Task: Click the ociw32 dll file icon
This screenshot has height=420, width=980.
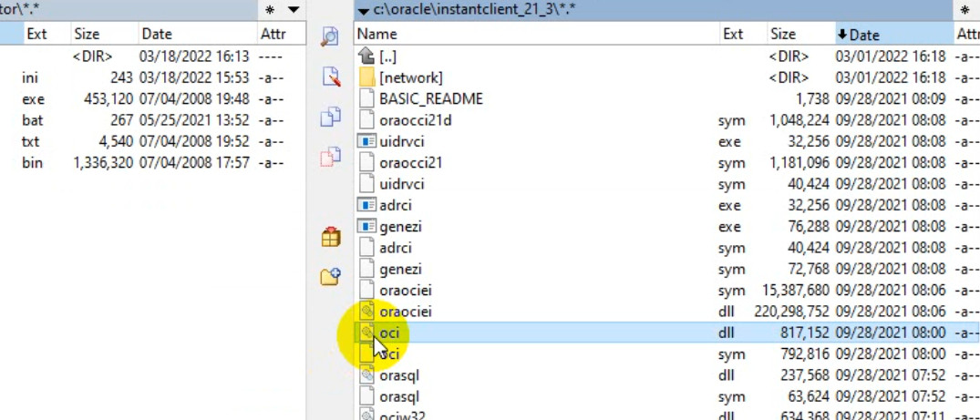Action: tap(366, 415)
